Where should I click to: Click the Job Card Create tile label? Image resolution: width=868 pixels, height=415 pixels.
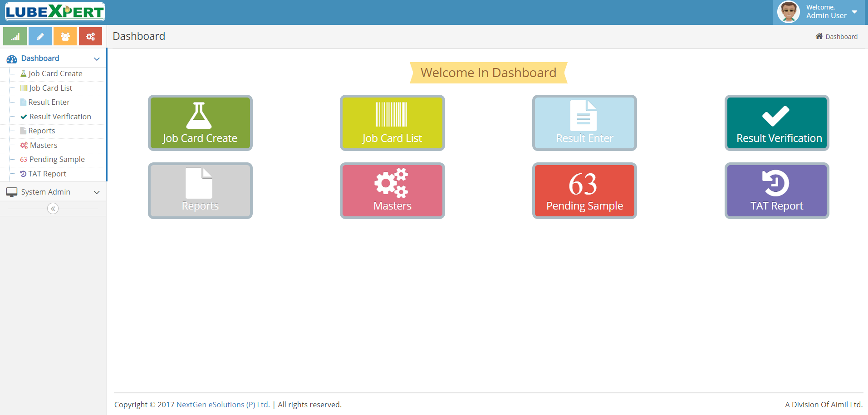[x=200, y=138]
